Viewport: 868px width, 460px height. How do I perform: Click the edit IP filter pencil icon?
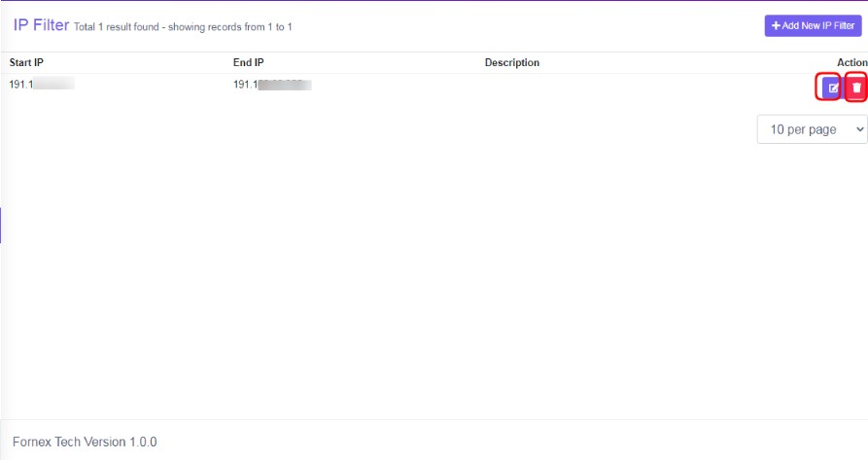[831, 88]
